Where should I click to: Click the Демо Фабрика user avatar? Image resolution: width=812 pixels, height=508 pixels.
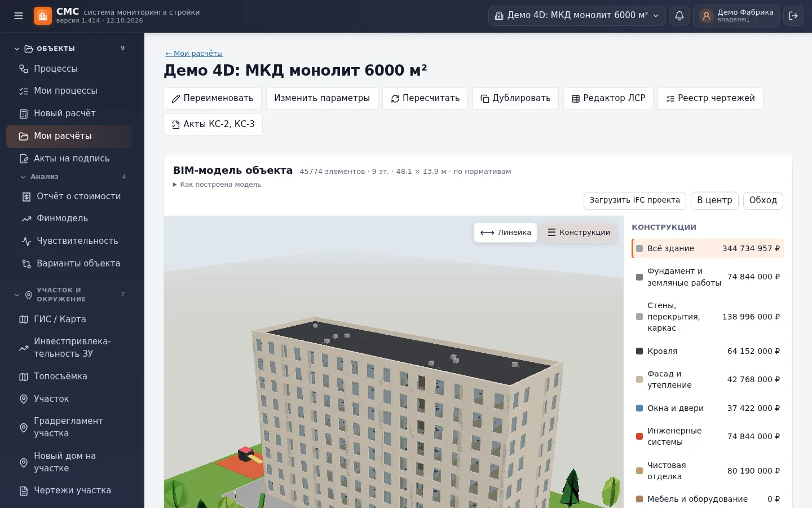tap(706, 16)
